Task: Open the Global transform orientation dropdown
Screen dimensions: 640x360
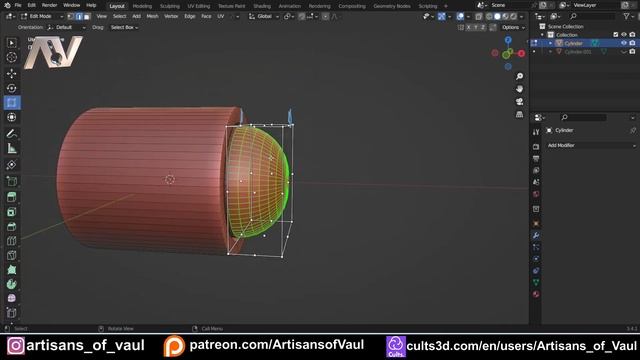Action: [264, 17]
